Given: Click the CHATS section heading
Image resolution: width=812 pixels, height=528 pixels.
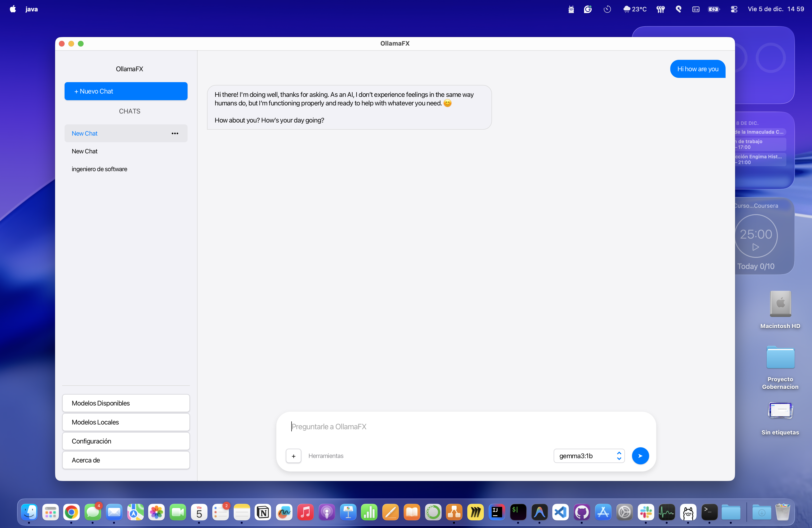Looking at the screenshot, I should [x=130, y=111].
